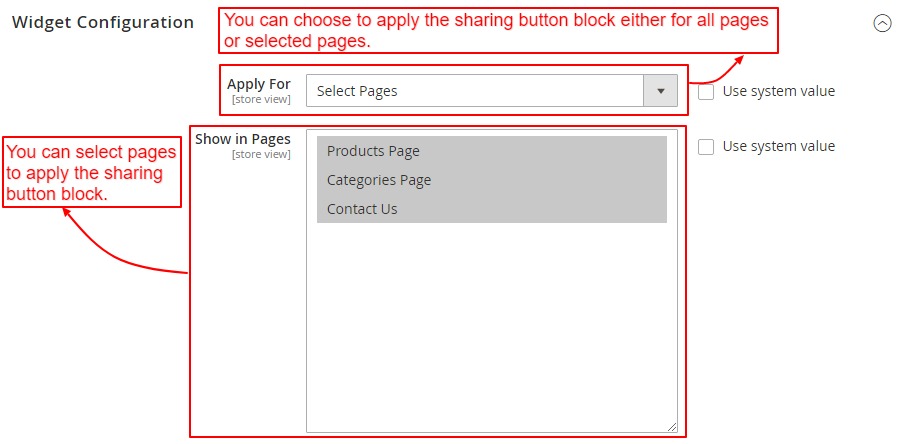910x444 pixels.
Task: Click store view scope under Show in Pages
Action: [x=261, y=154]
